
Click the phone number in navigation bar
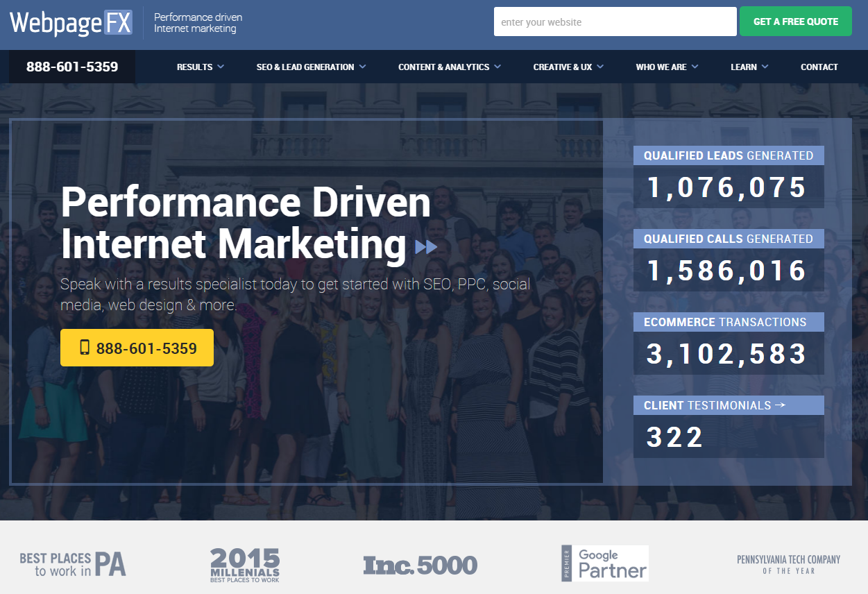pos(72,67)
